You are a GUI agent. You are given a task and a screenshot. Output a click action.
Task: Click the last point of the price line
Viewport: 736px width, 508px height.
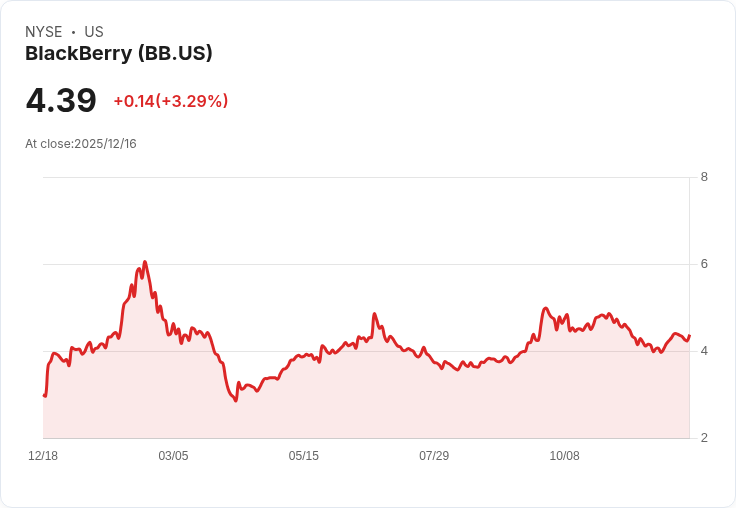(x=689, y=336)
